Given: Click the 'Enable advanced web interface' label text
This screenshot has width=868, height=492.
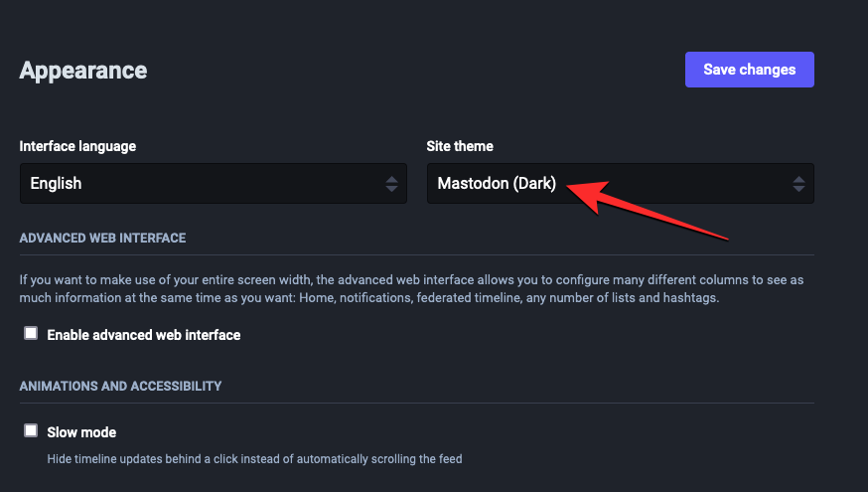Looking at the screenshot, I should [x=144, y=335].
